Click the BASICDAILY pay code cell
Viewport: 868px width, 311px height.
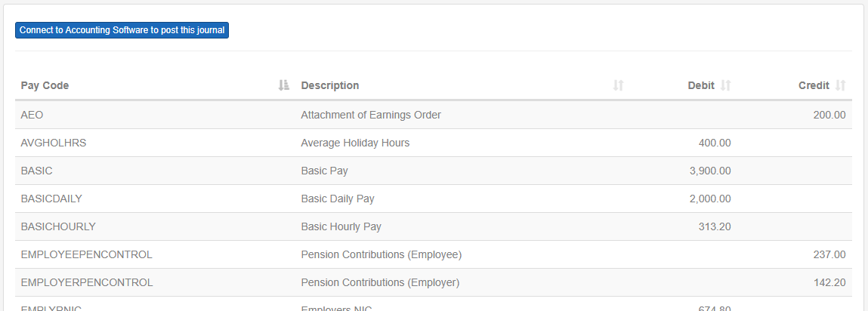click(x=51, y=199)
